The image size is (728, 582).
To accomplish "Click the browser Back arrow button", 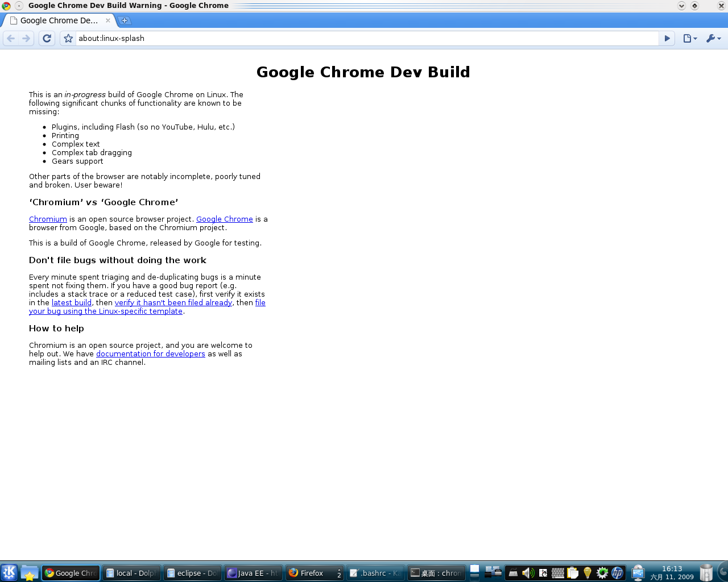I will pyautogui.click(x=11, y=39).
